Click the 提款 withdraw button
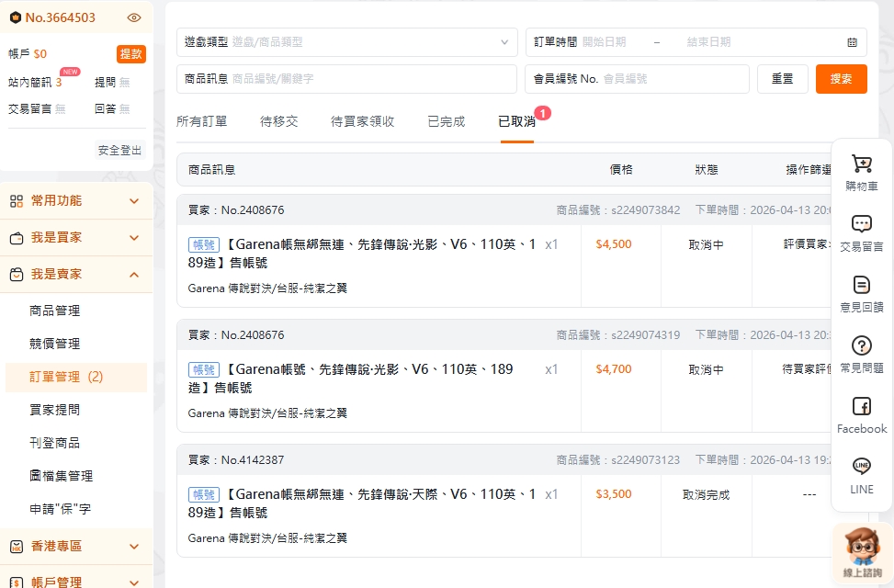 coord(130,54)
